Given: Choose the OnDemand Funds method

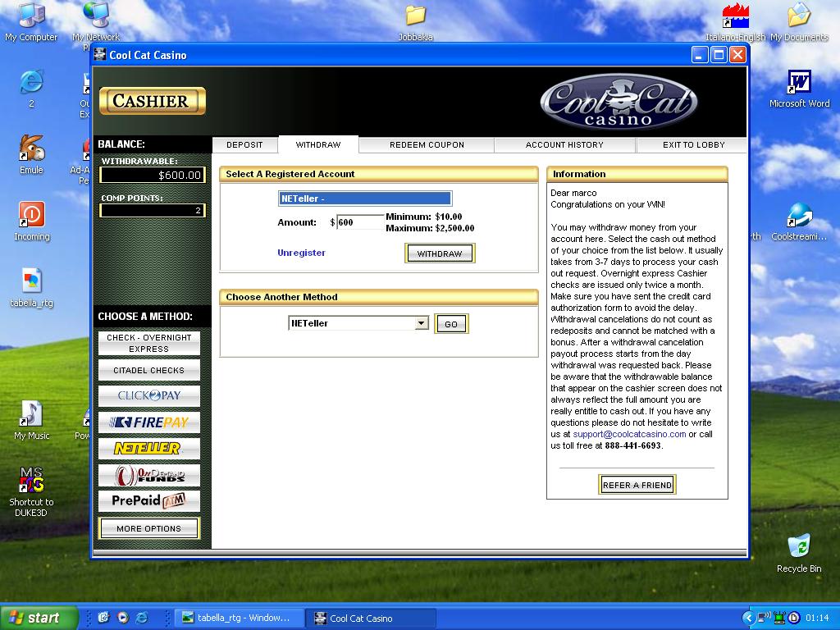Looking at the screenshot, I should coord(149,475).
